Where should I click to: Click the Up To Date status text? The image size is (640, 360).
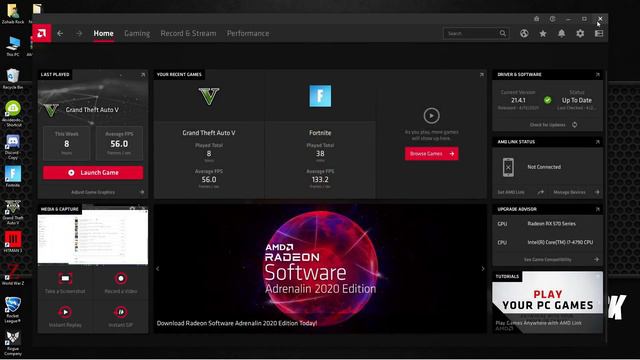tap(576, 100)
